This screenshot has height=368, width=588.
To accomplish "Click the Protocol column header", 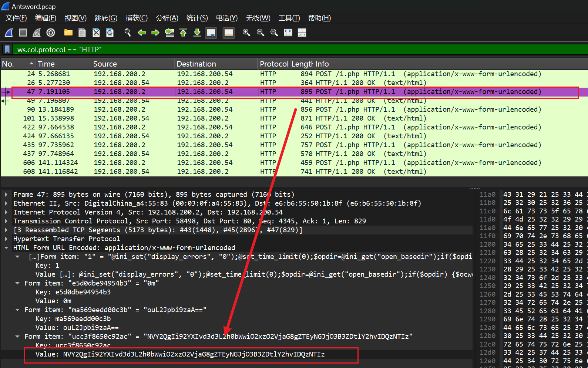I will (x=273, y=64).
